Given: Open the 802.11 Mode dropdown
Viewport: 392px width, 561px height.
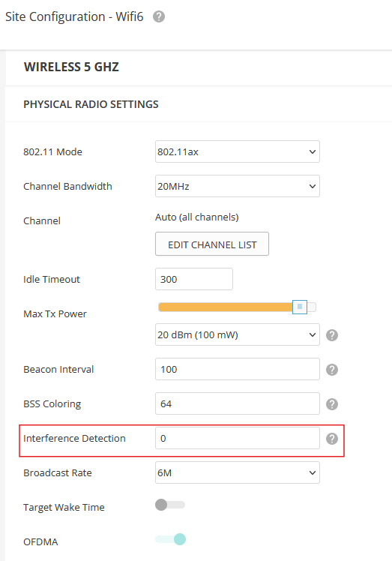Looking at the screenshot, I should click(238, 151).
